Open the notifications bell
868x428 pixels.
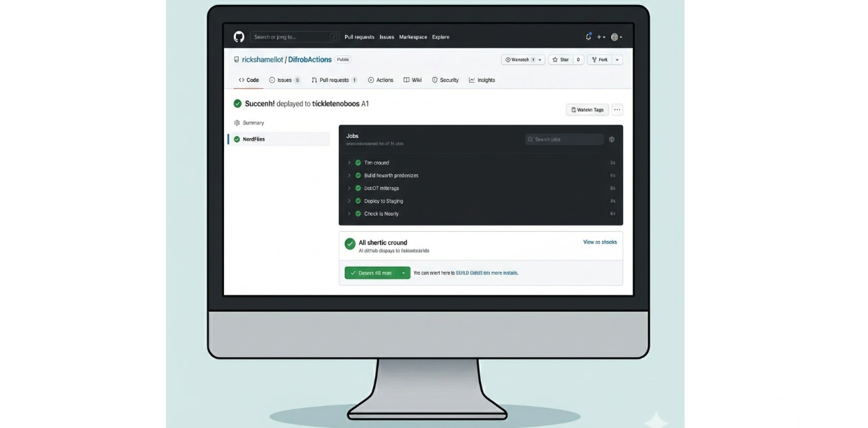(x=588, y=37)
